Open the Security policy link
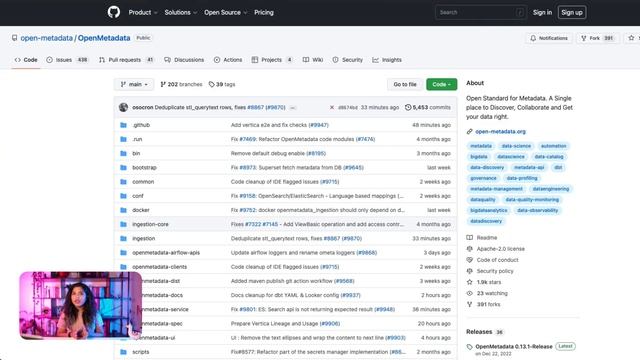Image resolution: width=640 pixels, height=360 pixels. coord(495,271)
